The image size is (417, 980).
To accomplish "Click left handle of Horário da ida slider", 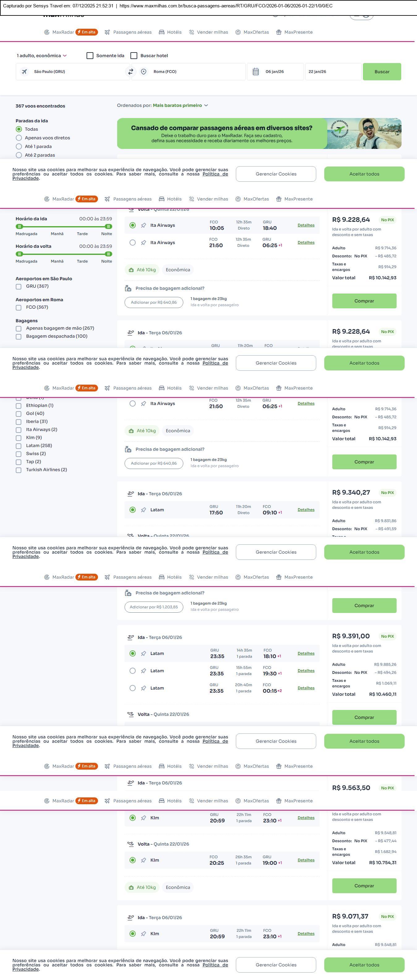I will coord(19,226).
